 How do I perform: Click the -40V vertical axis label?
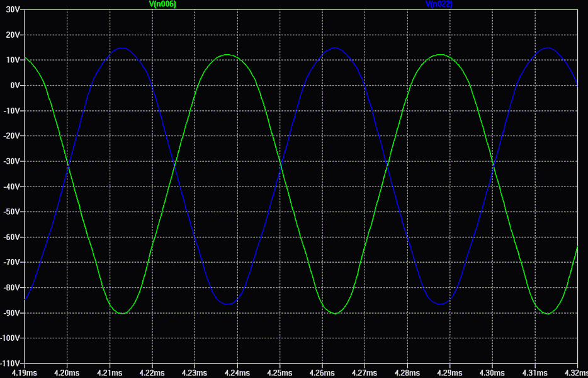tap(12, 186)
